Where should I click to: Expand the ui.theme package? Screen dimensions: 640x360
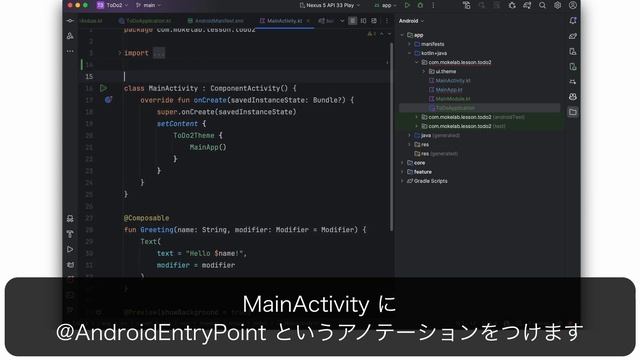pyautogui.click(x=424, y=71)
